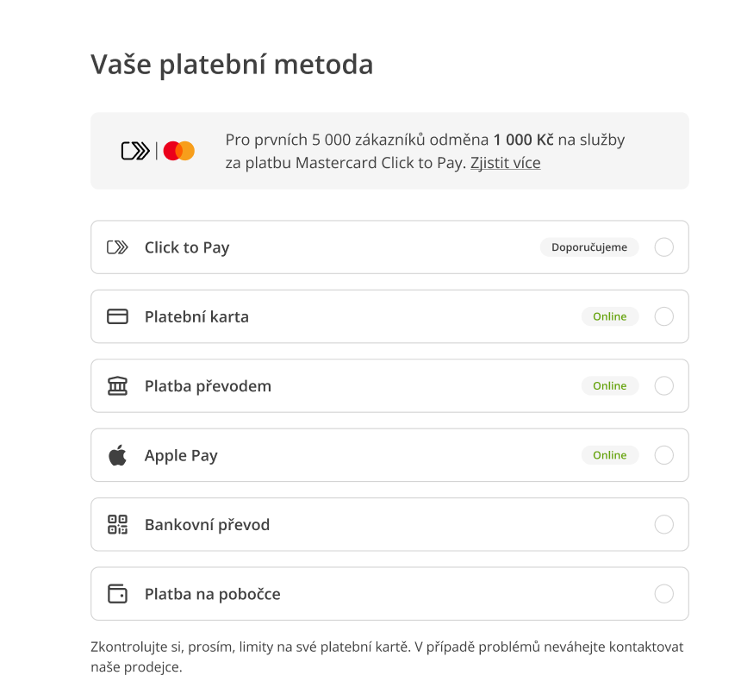
Task: Click the bank building icon
Action: point(117,386)
